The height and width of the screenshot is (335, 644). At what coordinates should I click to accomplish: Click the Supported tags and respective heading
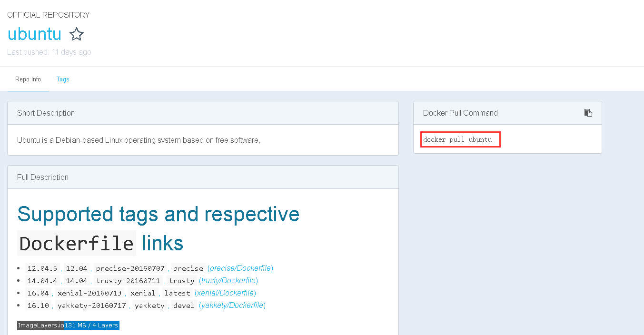point(159,214)
